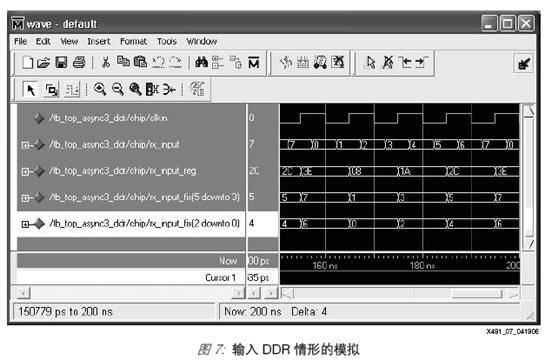Expand the rx_input_reg signal node
The width and height of the screenshot is (551, 360).
pos(25,172)
